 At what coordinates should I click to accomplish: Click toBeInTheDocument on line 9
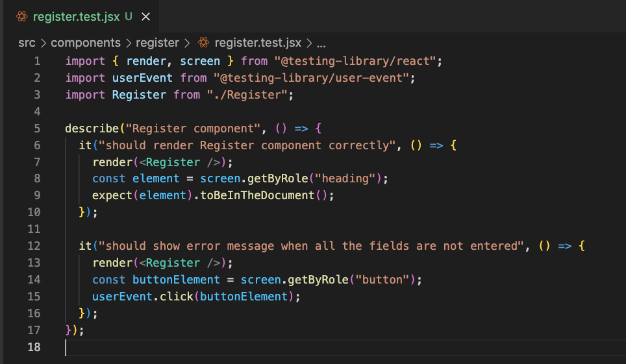(x=257, y=195)
